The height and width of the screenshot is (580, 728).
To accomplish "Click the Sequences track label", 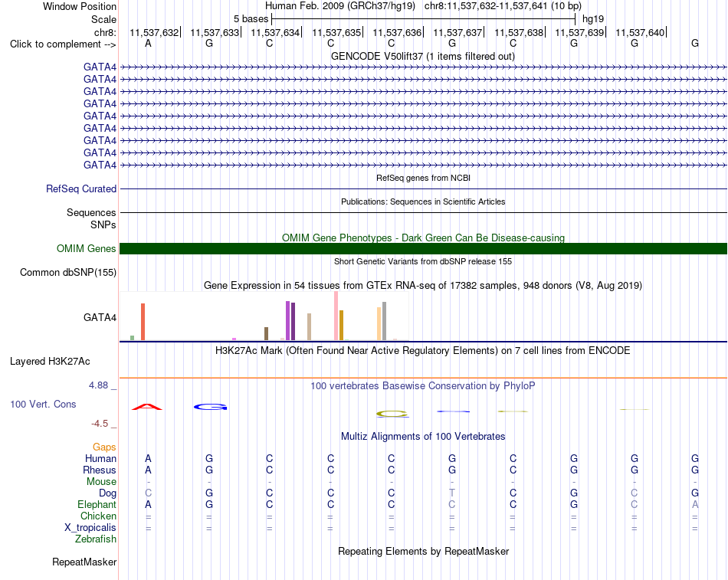I will pyautogui.click(x=91, y=213).
